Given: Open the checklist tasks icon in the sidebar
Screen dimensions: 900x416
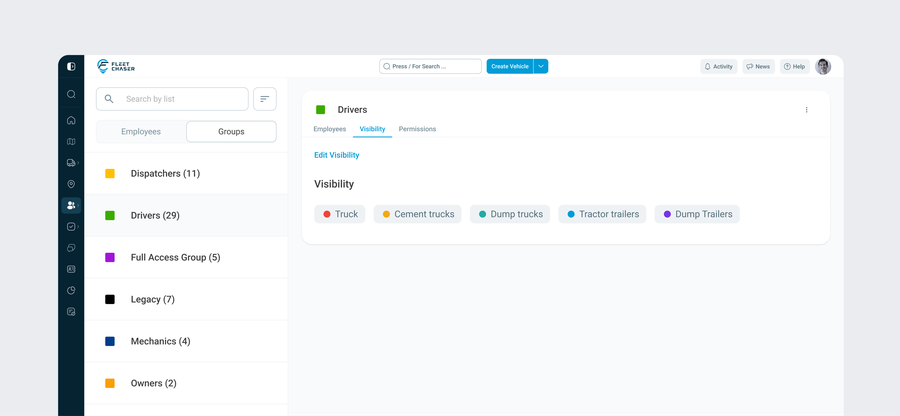Looking at the screenshot, I should tap(71, 227).
